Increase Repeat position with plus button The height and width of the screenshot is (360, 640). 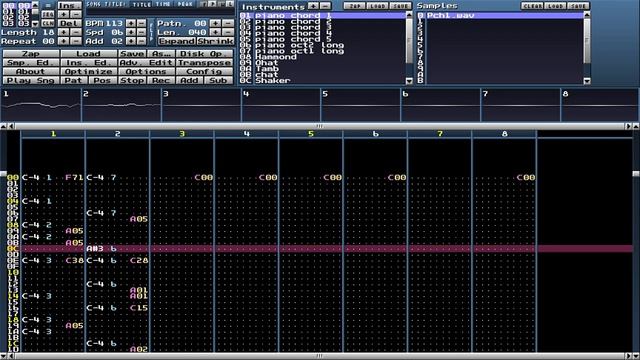coord(64,41)
